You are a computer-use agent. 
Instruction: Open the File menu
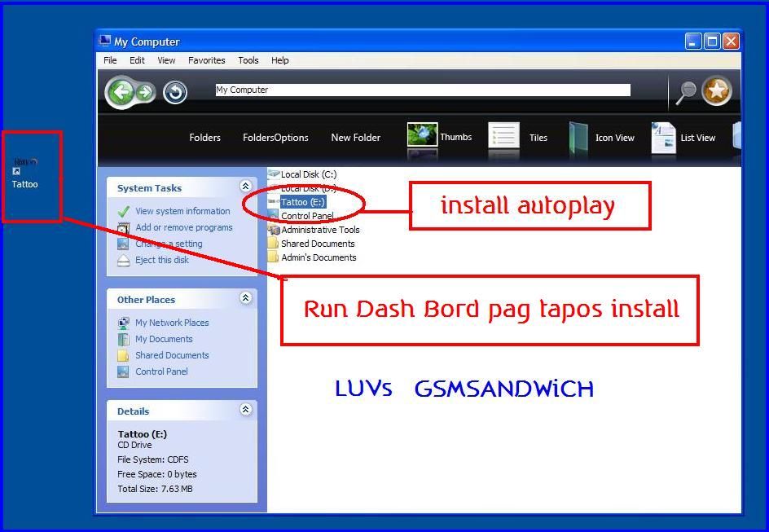click(110, 60)
